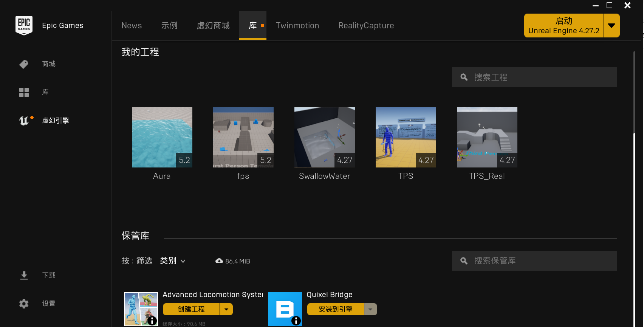Click the 我的工程 section heading

140,52
